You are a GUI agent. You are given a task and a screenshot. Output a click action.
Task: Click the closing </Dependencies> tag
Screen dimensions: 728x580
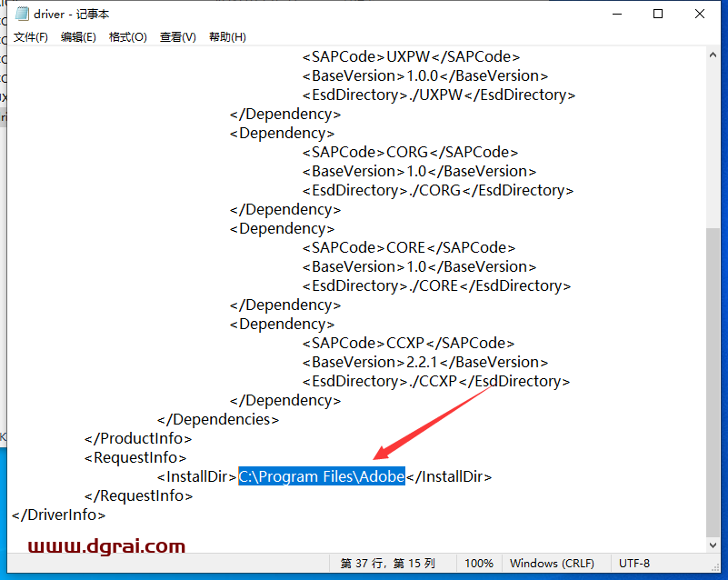tap(218, 420)
